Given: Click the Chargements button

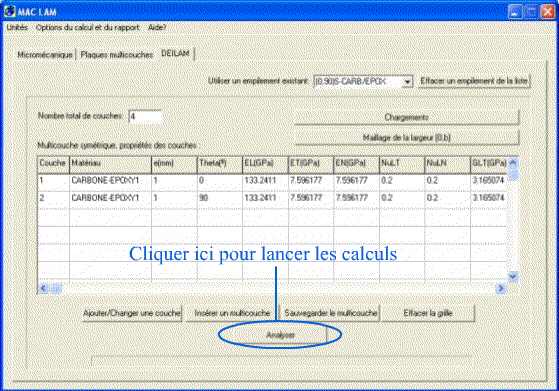Looking at the screenshot, I should (406, 117).
